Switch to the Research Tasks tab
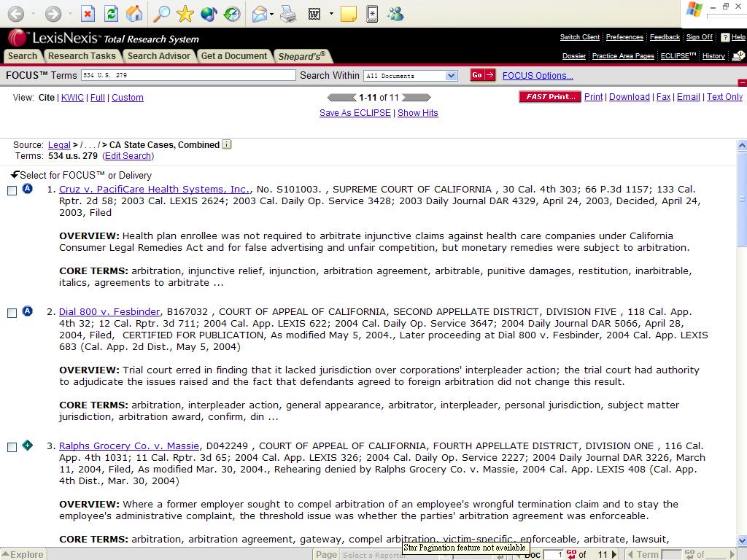 point(82,56)
